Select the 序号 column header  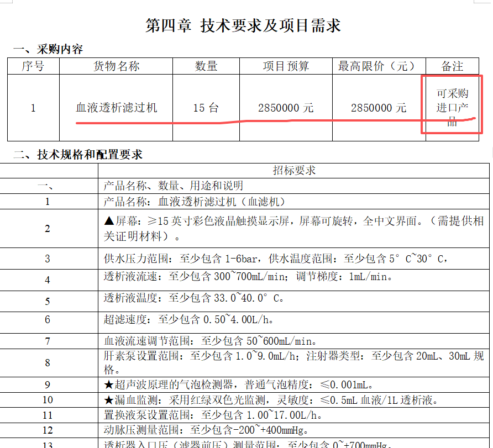click(33, 66)
